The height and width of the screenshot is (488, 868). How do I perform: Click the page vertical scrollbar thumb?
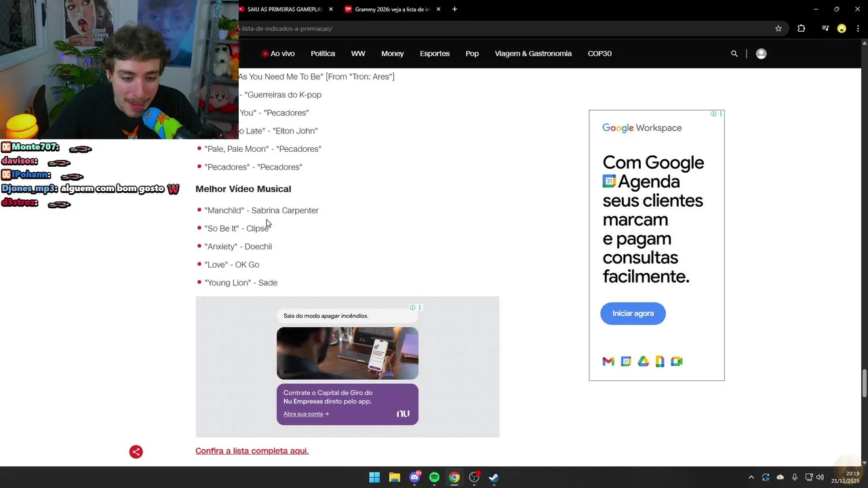[x=864, y=383]
